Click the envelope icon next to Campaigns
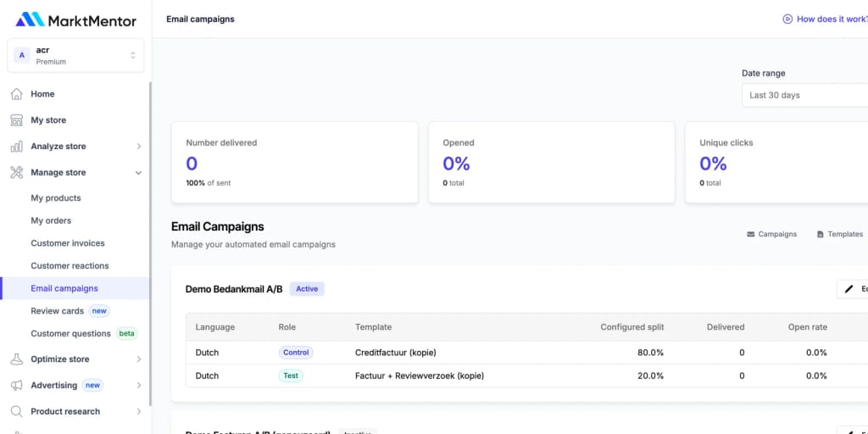This screenshot has height=434, width=868. point(751,234)
